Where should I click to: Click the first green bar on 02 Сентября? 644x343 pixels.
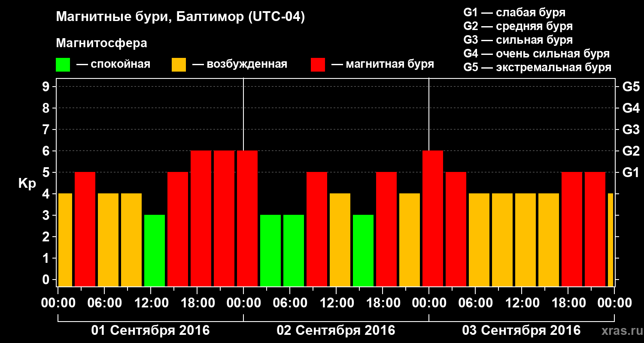tap(270, 250)
